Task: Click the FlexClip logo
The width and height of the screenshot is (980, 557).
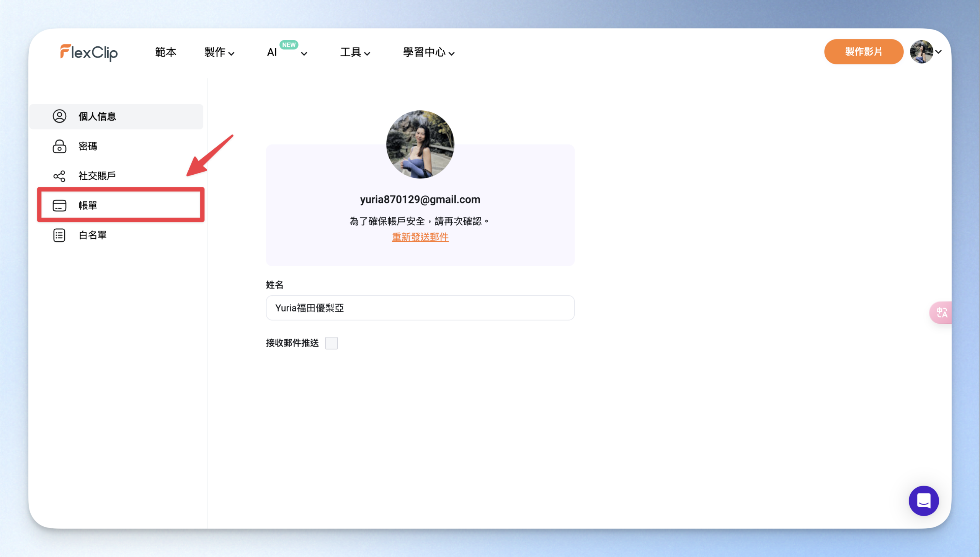Action: point(89,52)
